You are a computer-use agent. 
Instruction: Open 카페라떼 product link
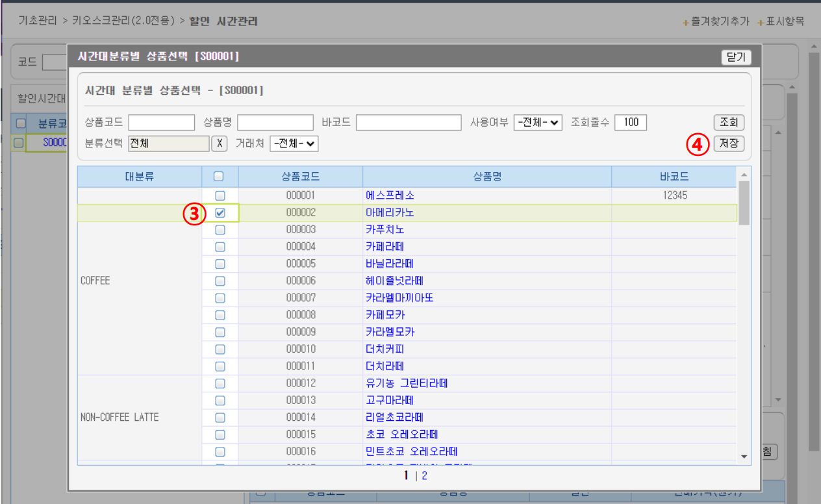(385, 247)
